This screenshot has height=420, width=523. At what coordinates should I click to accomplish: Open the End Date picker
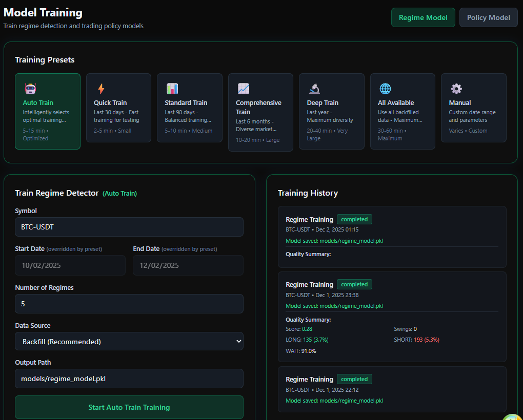pos(188,265)
